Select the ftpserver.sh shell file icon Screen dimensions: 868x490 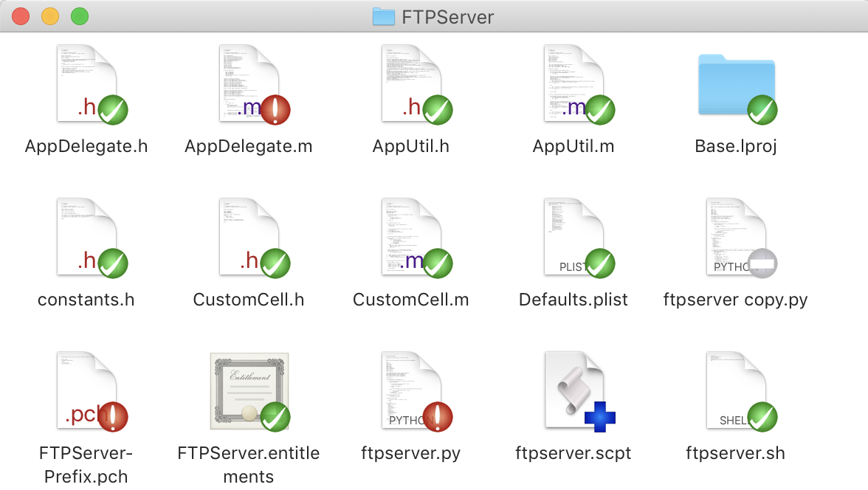736,390
